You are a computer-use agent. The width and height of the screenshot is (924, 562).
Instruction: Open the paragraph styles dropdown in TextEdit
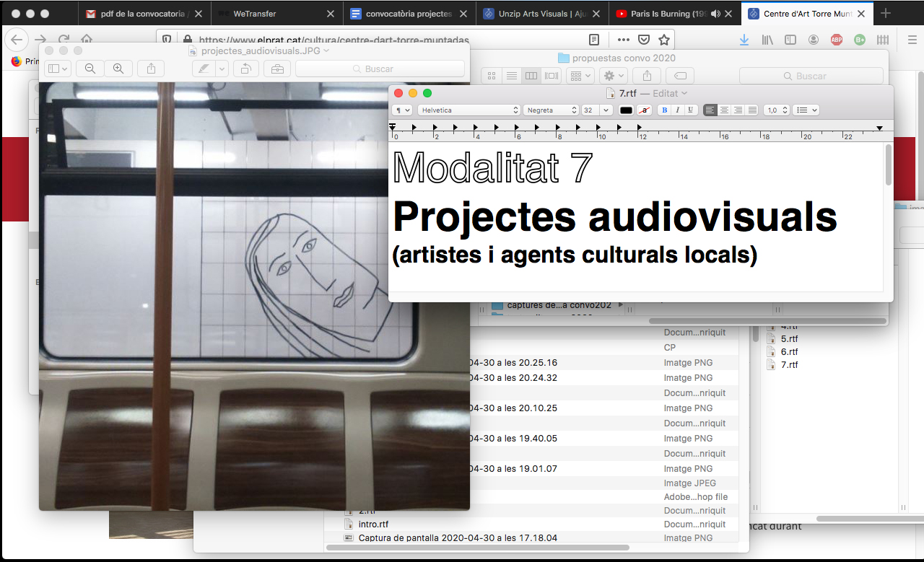pyautogui.click(x=402, y=110)
